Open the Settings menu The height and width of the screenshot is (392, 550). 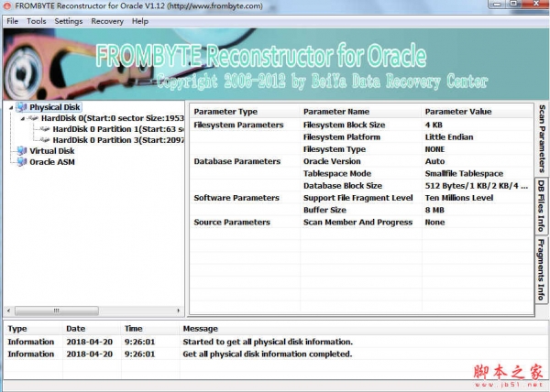coord(68,20)
